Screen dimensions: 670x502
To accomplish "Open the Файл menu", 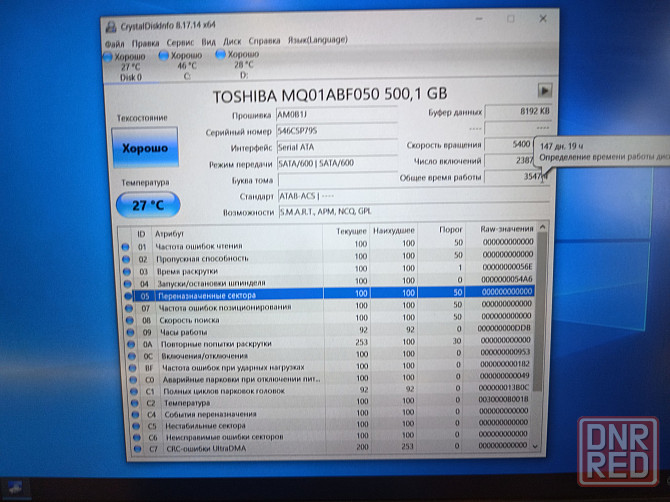I will pyautogui.click(x=114, y=42).
